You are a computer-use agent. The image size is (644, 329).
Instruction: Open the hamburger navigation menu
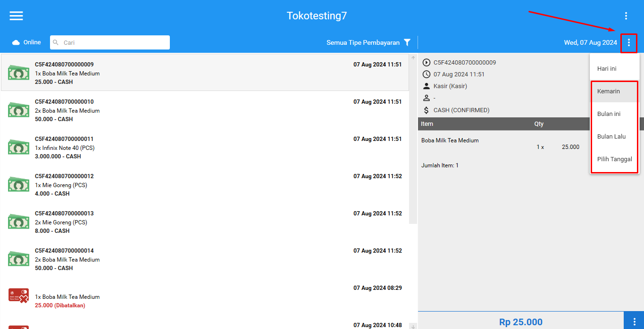16,16
